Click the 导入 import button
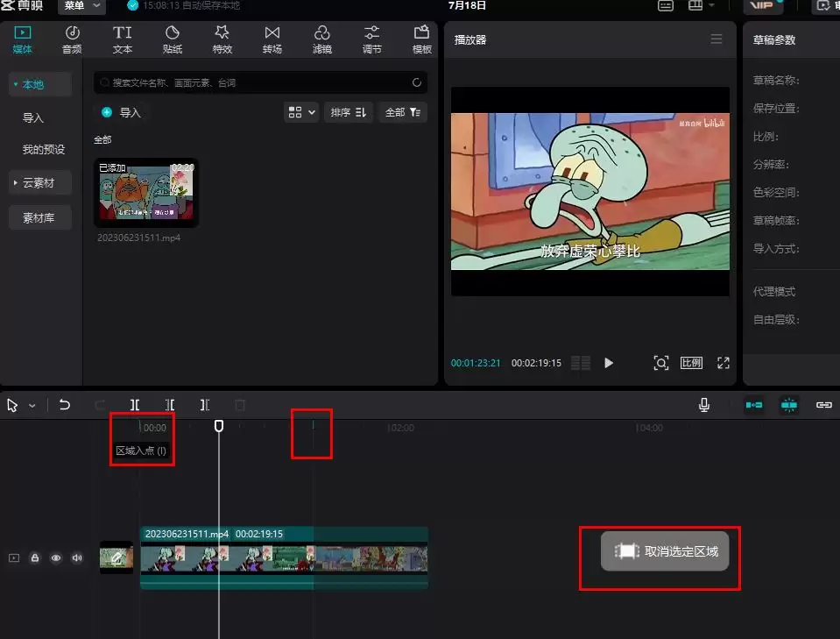Viewport: 840px width, 639px height. coord(121,112)
